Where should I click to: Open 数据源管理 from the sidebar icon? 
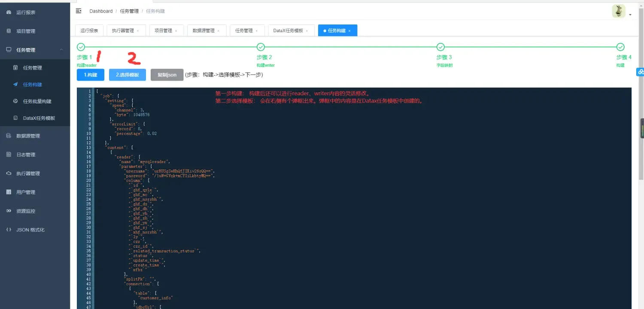(9, 135)
